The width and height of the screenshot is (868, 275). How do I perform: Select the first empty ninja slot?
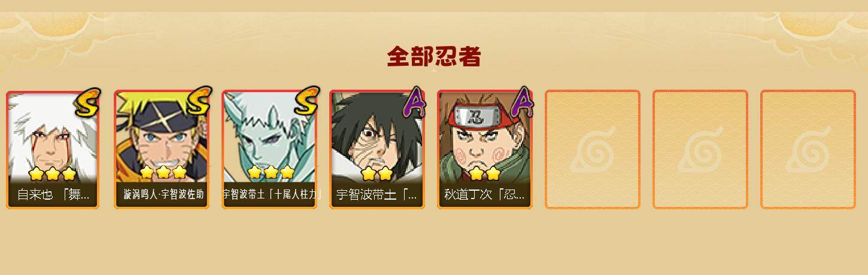[593, 149]
